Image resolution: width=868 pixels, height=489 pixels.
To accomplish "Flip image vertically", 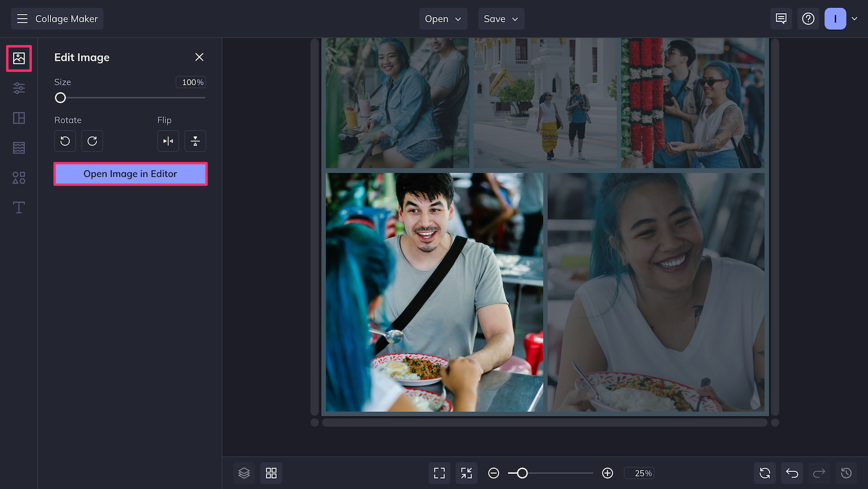I will [195, 141].
